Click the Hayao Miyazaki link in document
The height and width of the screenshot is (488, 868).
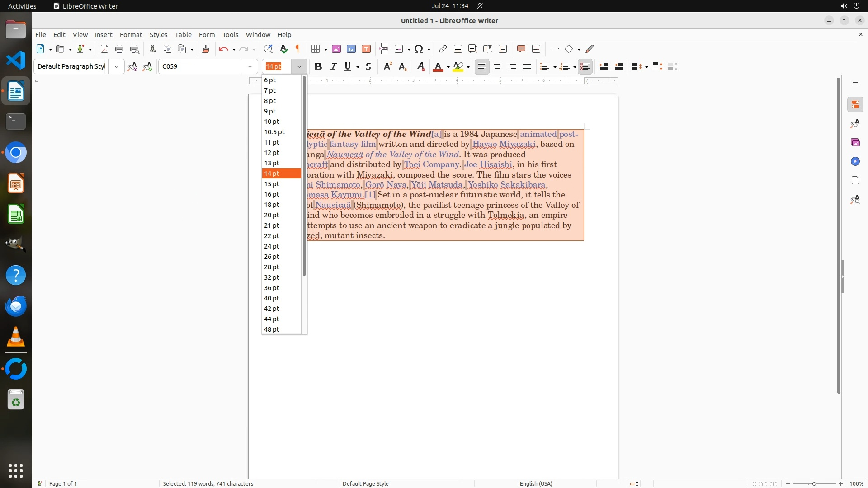tap(504, 144)
